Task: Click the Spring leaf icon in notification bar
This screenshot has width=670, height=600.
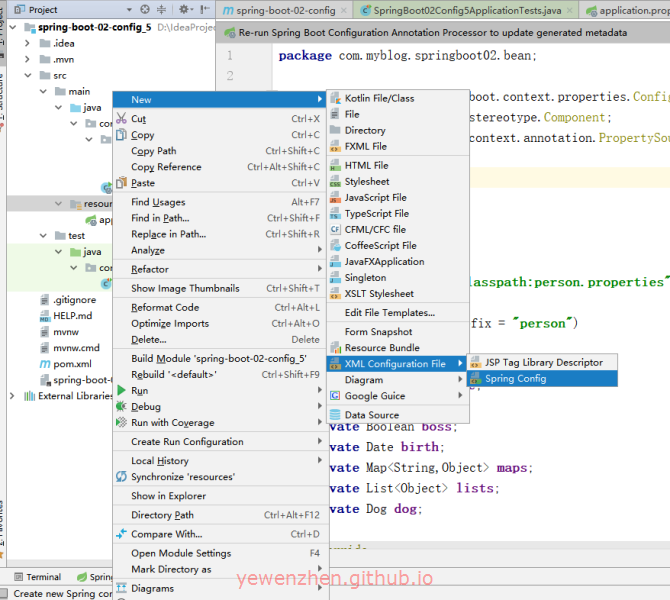Action: coord(229,32)
